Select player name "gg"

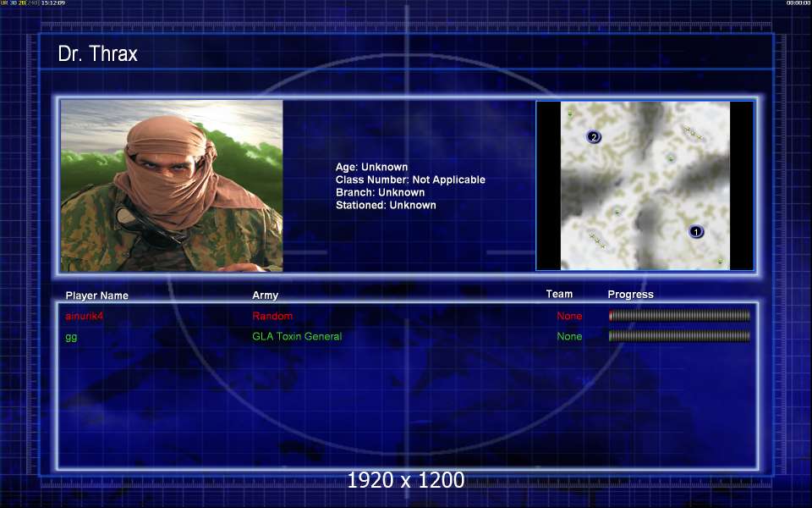pos(71,337)
